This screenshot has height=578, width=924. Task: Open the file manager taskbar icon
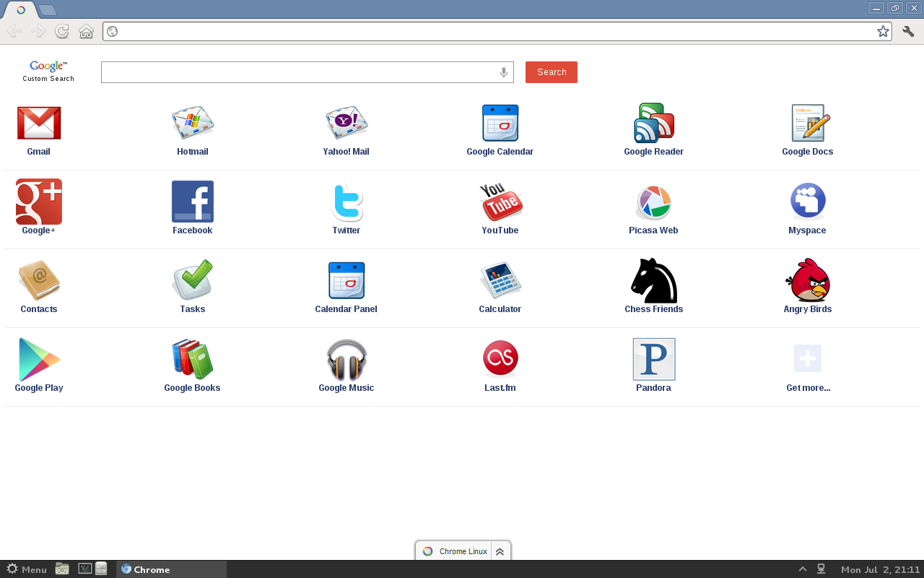coord(62,569)
